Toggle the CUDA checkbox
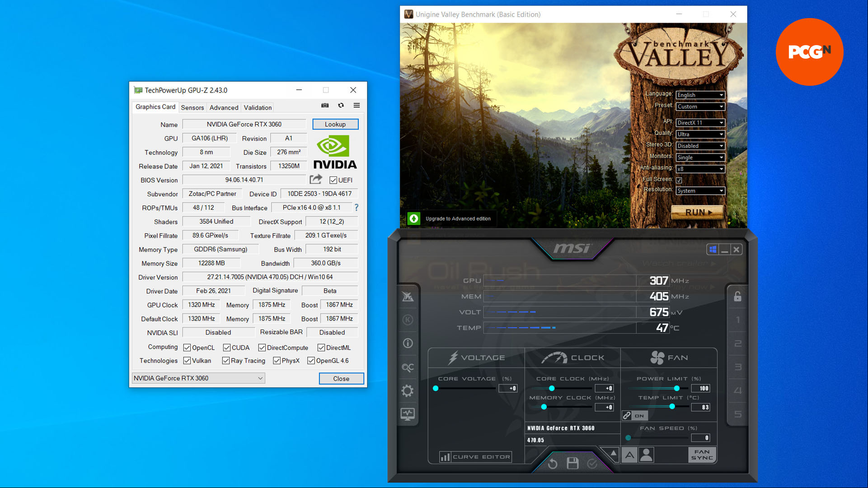 point(227,348)
